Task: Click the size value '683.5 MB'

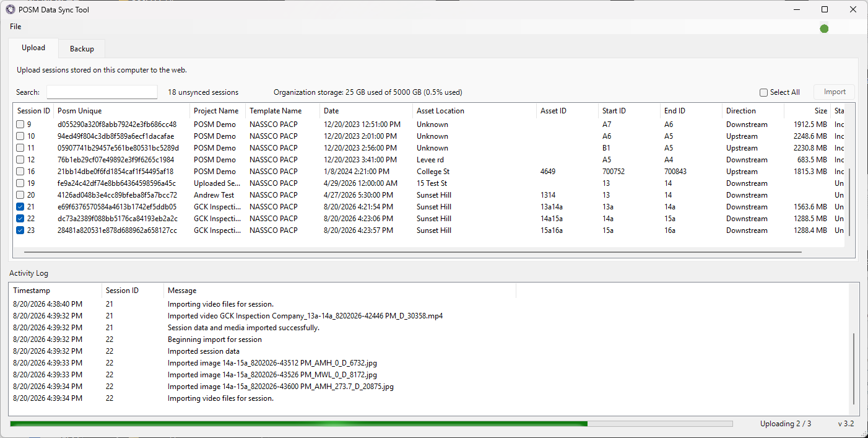Action: (812, 160)
